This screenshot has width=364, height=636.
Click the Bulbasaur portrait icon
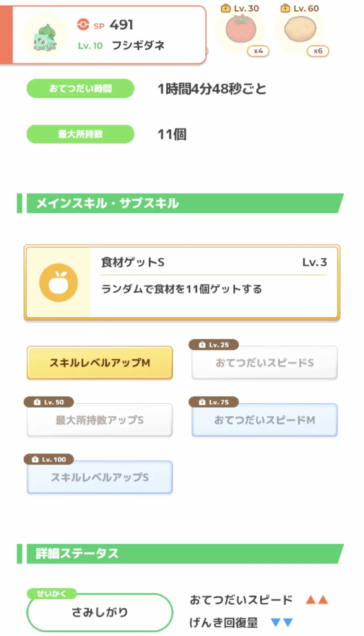coord(45,36)
